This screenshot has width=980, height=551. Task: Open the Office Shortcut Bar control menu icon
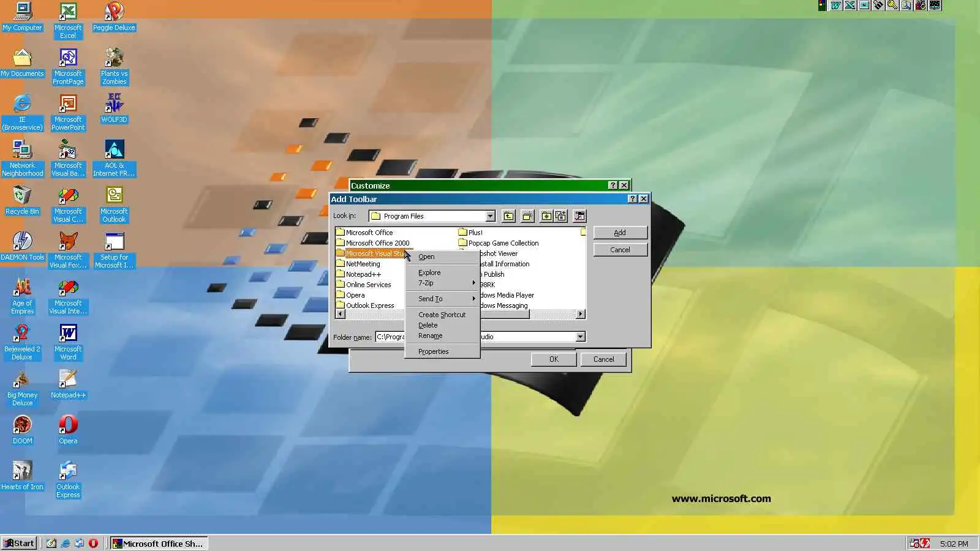(823, 6)
